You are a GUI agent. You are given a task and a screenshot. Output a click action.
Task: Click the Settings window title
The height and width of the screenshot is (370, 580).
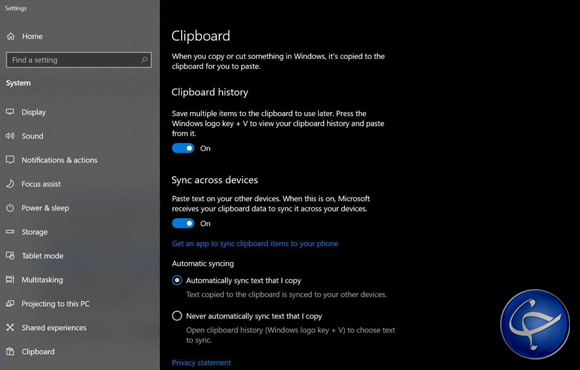(x=16, y=8)
